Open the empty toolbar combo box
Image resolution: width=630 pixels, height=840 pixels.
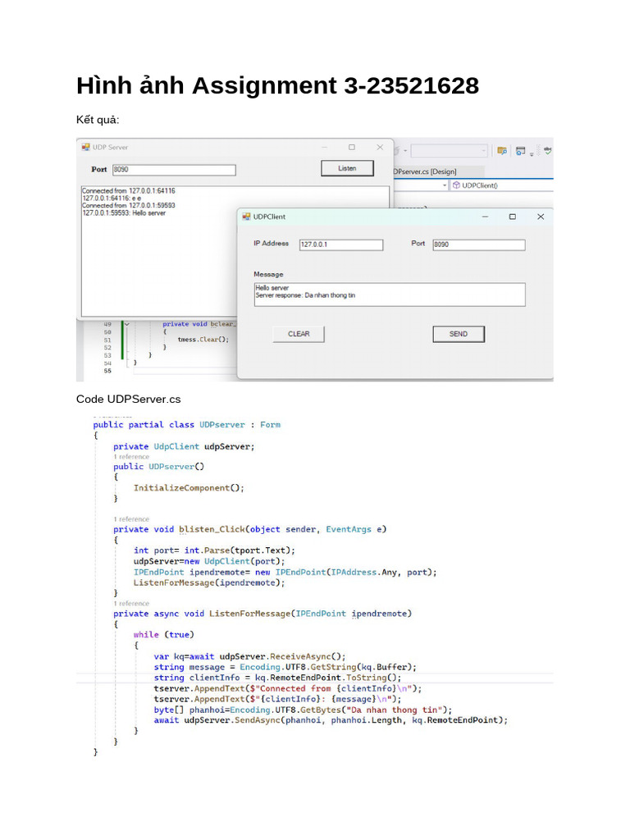[x=449, y=151]
